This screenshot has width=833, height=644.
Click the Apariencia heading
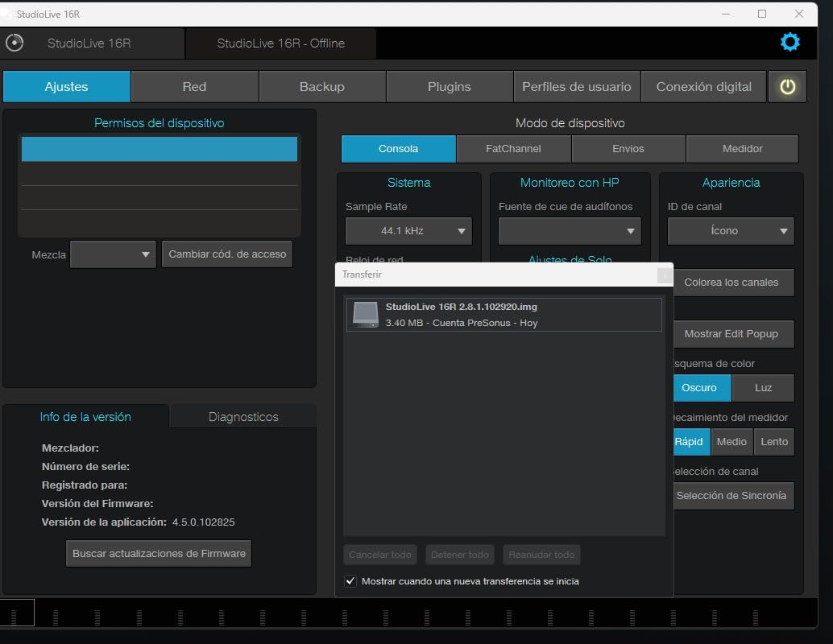tap(731, 183)
